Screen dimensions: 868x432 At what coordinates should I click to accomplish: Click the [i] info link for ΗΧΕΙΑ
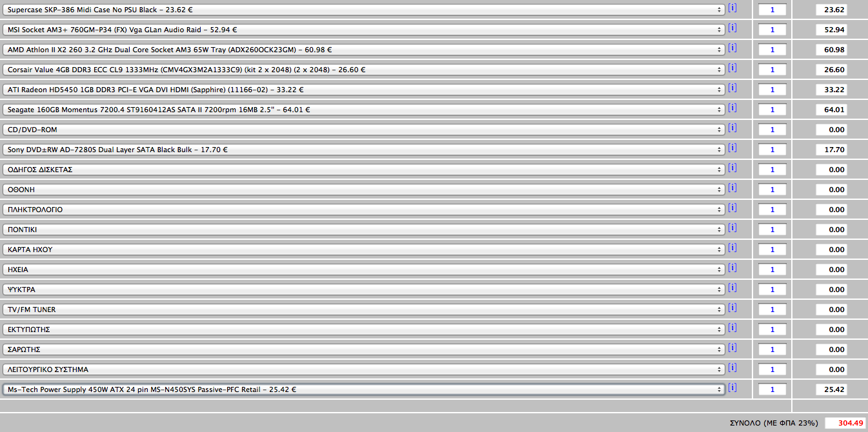(732, 268)
